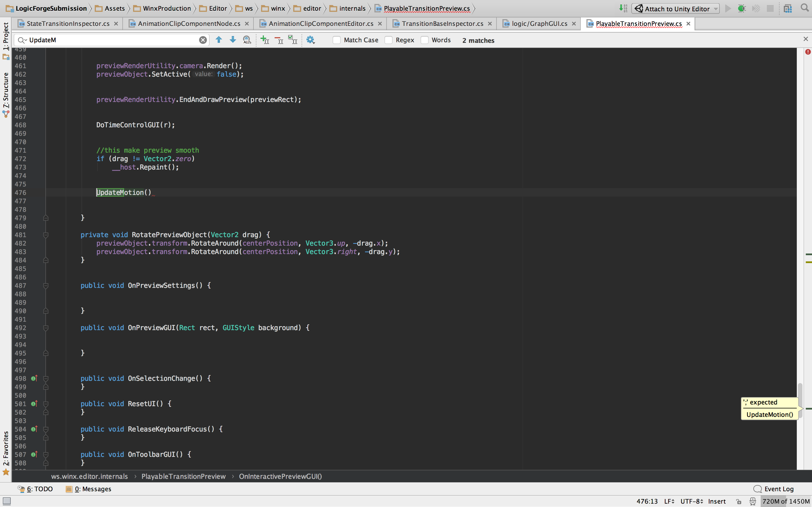Enable the Match Case checkbox
The image size is (812, 507).
tap(337, 40)
